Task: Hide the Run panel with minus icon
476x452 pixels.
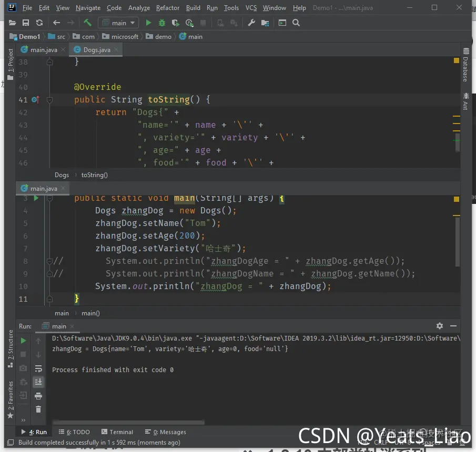Action: coord(453,326)
